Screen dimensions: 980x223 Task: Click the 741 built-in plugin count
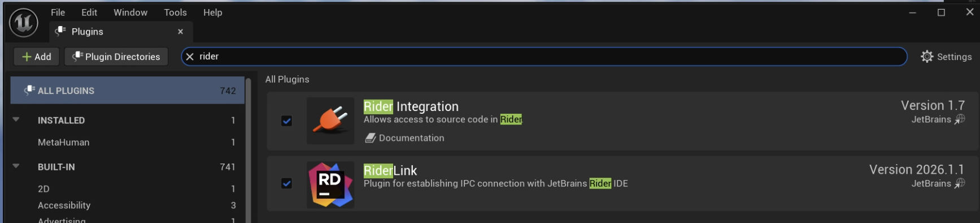click(x=228, y=166)
